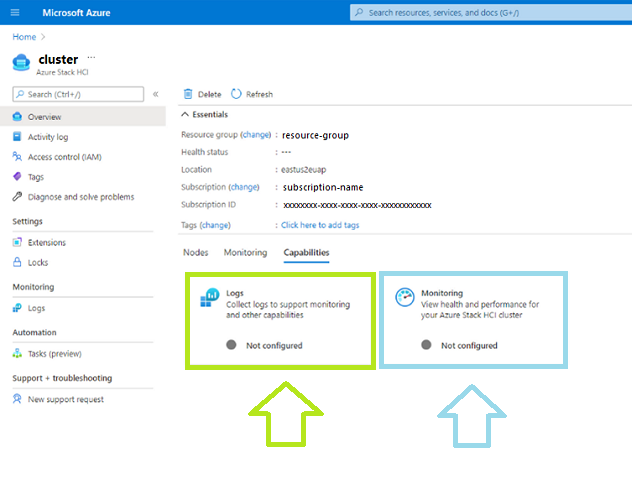Click the Logs capability card icon
The image size is (632, 489).
click(x=210, y=298)
